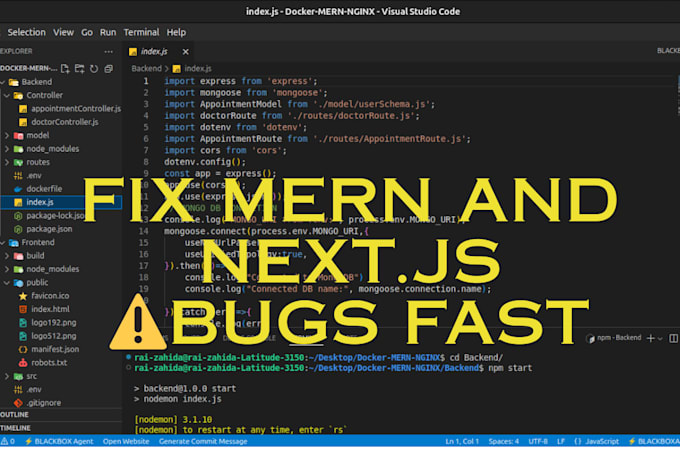Click index.js in the breadcrumb path
Viewport: 680px width, 453px height.
coord(198,68)
